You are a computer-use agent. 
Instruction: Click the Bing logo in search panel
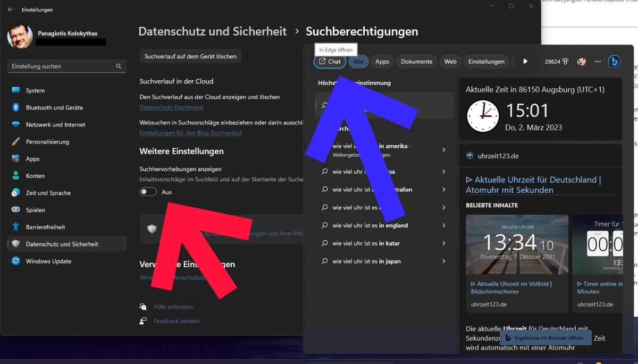(x=615, y=62)
